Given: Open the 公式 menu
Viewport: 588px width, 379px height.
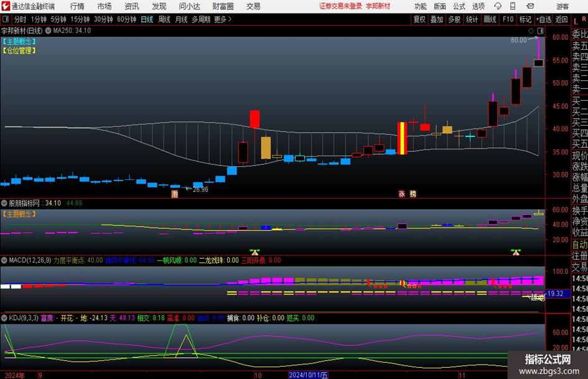Looking at the screenshot, I should 459,6.
